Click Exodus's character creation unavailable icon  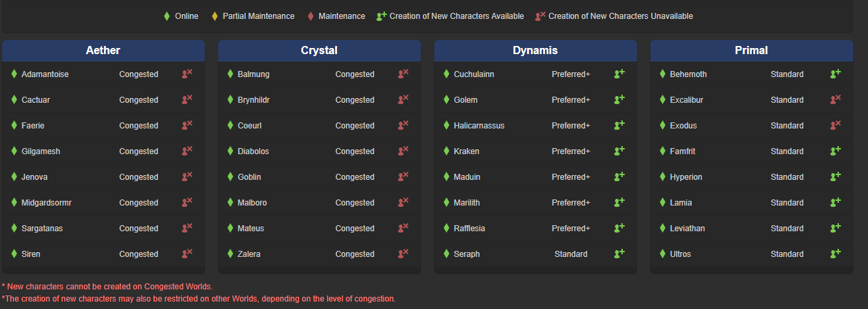pyautogui.click(x=835, y=125)
